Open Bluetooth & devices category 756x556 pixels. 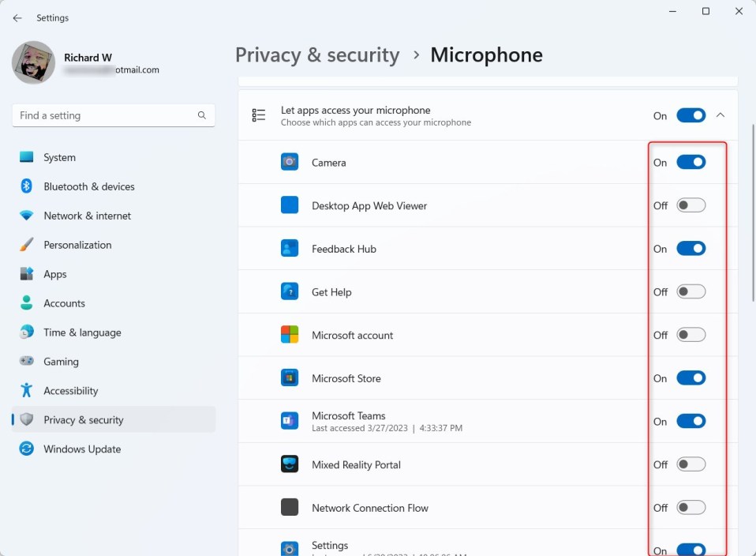(x=114, y=186)
